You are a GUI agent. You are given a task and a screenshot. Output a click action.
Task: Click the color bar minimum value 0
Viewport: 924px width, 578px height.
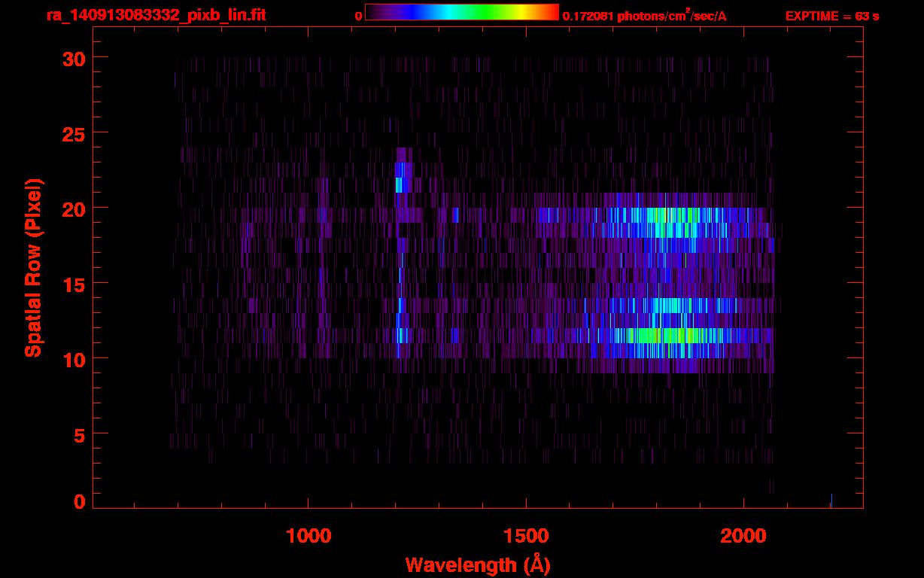pyautogui.click(x=359, y=16)
